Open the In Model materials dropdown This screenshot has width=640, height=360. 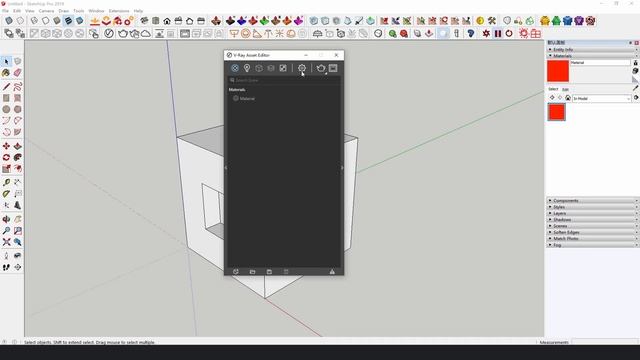(602, 98)
